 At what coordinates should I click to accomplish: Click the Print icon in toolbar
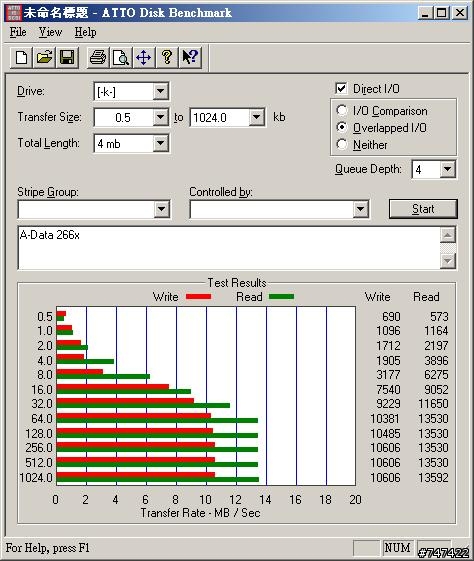coord(98,57)
